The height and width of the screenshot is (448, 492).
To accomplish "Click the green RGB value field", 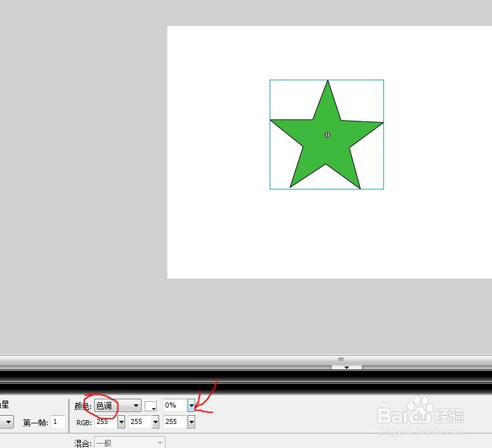I will 140,421.
